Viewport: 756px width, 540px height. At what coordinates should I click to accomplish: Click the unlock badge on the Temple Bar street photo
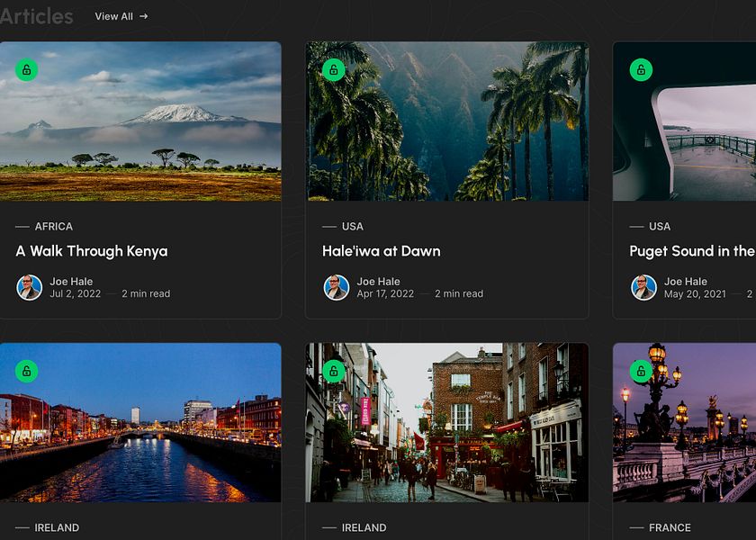(334, 371)
